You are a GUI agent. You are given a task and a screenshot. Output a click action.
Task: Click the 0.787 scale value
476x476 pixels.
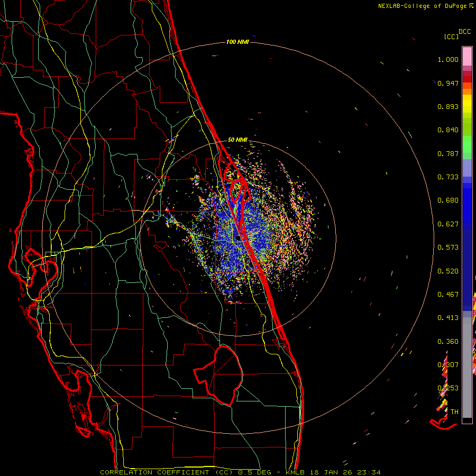click(448, 153)
